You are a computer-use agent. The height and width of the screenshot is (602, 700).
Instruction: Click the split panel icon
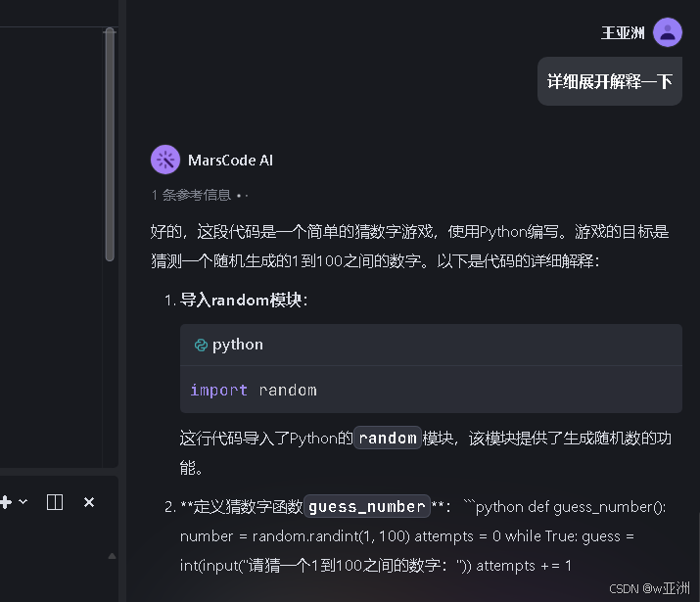pos(55,502)
